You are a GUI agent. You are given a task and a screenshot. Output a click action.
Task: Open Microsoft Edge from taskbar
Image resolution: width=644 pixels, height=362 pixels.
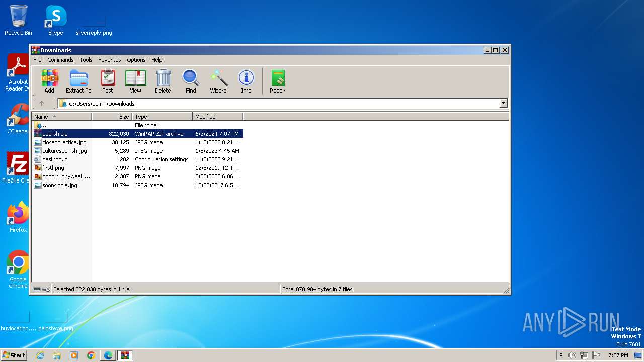click(x=108, y=355)
